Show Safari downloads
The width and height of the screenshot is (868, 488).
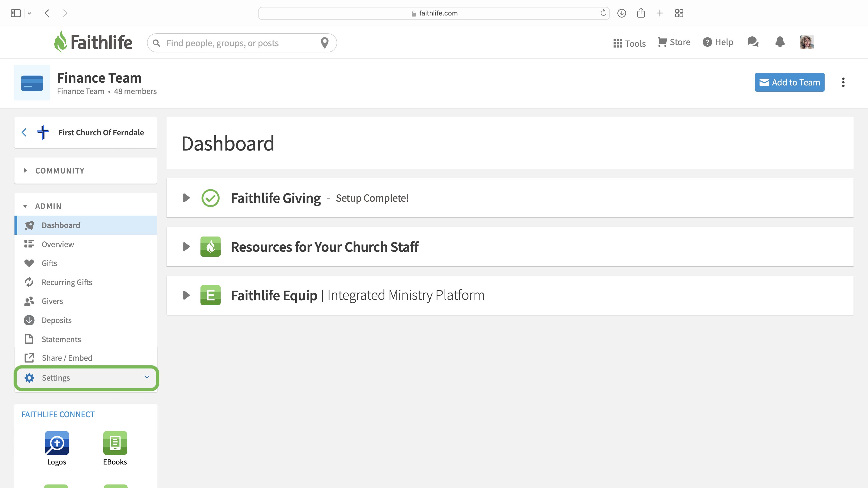point(622,13)
